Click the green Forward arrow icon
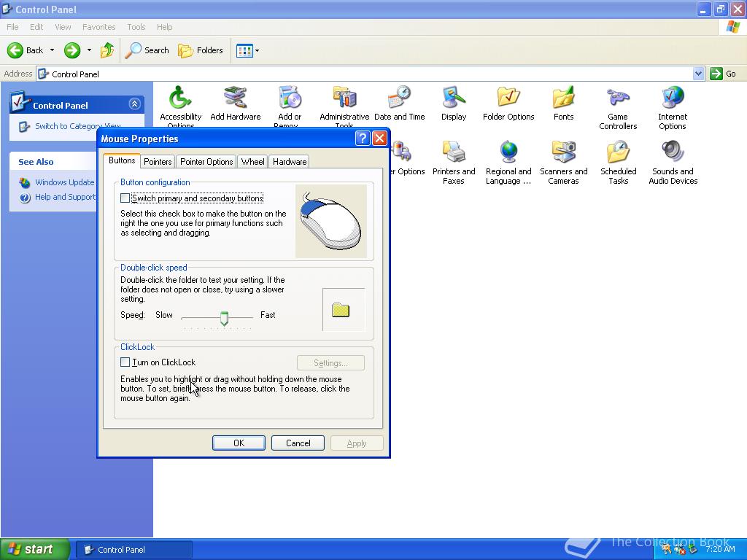The width and height of the screenshot is (747, 560). (x=72, y=50)
